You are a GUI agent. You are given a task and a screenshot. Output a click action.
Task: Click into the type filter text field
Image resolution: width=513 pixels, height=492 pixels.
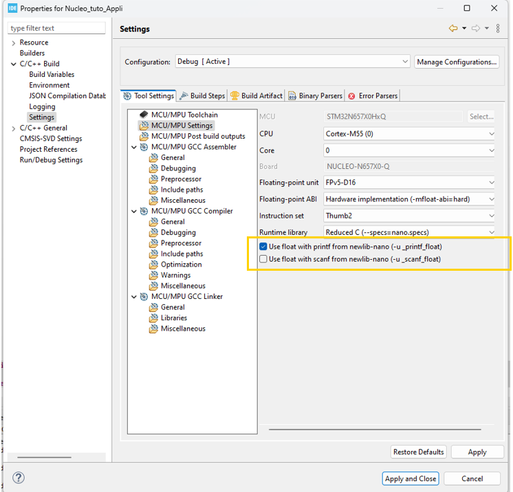(56, 28)
